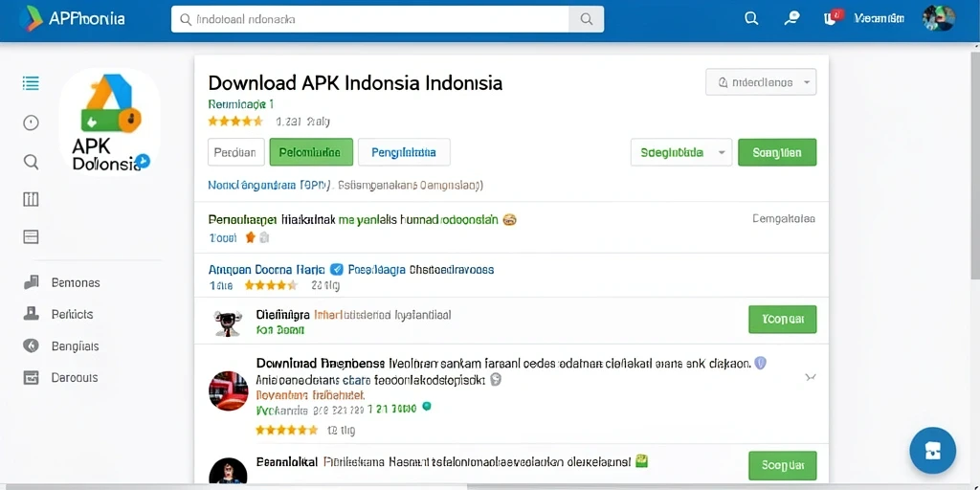
Task: Click the green Yconuat button
Action: 783,320
